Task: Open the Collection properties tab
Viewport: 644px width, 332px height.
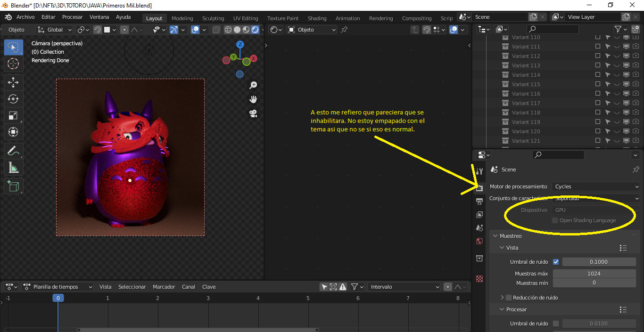Action: tap(479, 258)
